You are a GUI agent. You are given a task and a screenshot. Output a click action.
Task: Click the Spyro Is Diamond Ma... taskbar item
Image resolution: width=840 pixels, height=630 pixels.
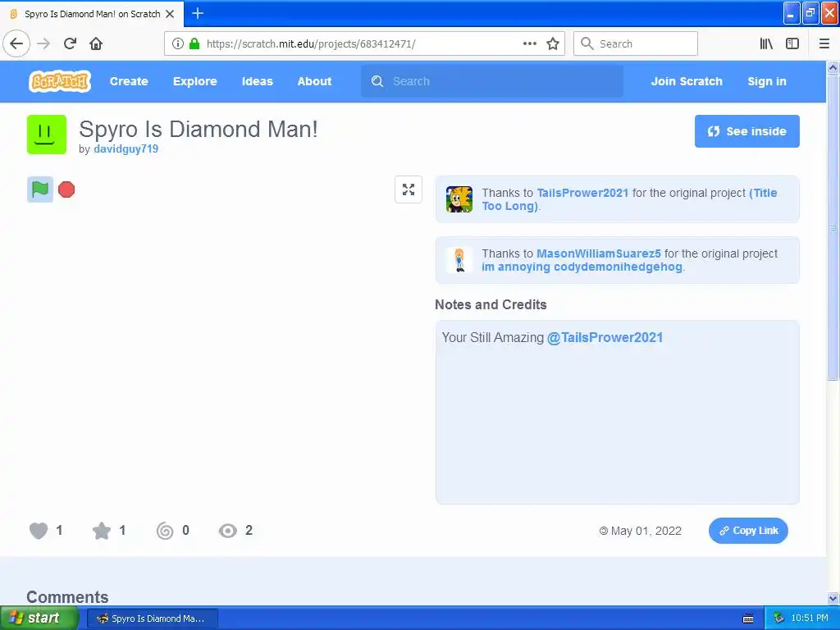tap(152, 619)
